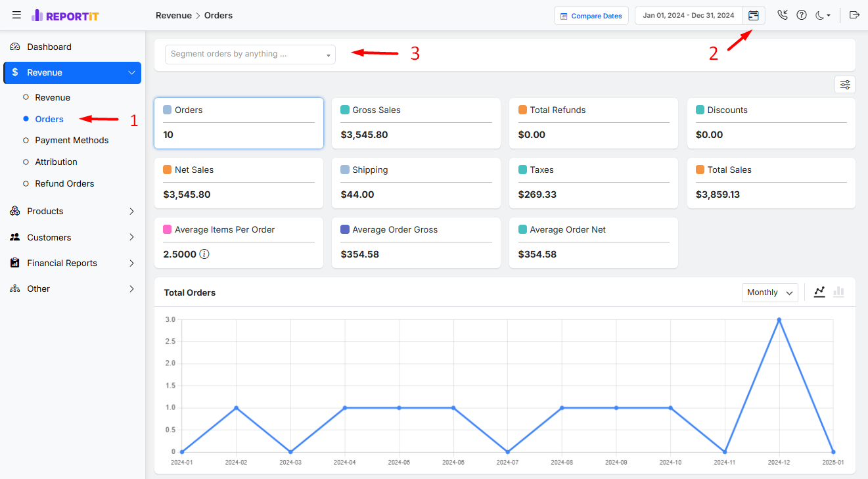Click the REPORTIT logo
The image size is (868, 479).
(x=65, y=15)
